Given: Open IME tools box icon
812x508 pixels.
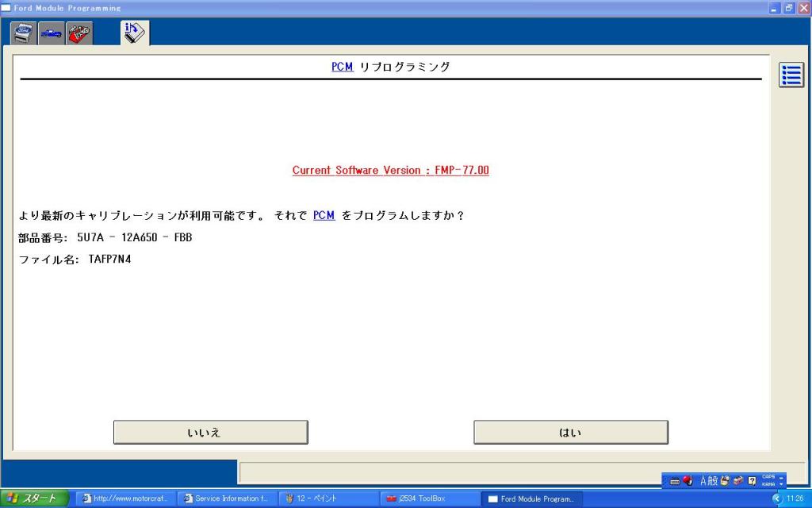Looking at the screenshot, I should (738, 480).
